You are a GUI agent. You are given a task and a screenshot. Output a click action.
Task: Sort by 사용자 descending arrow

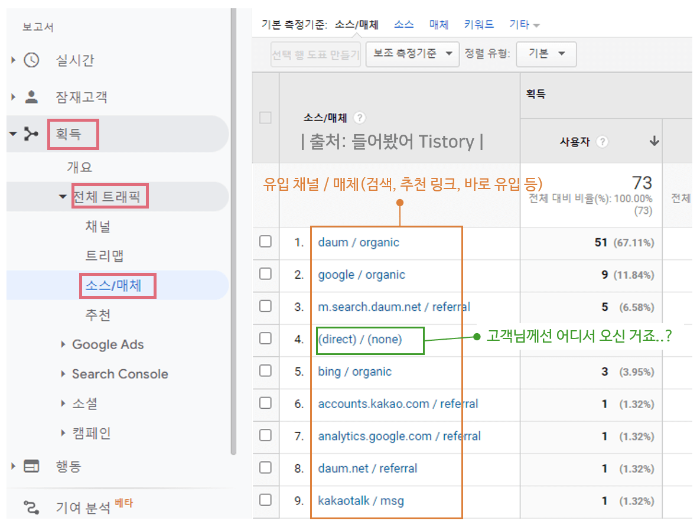pos(654,142)
